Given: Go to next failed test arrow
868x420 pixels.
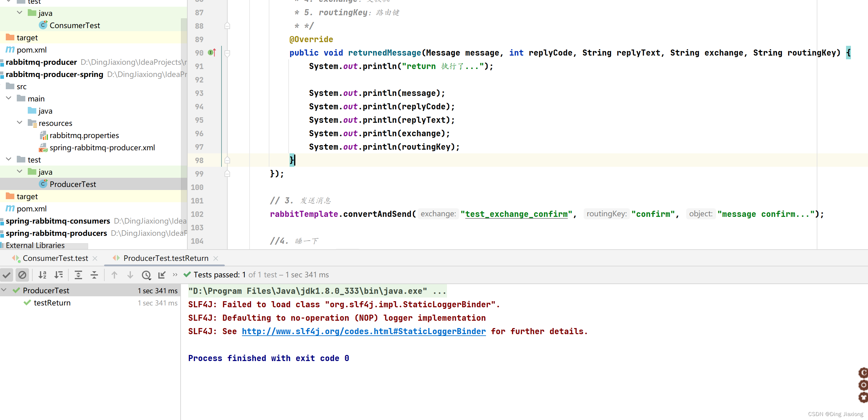Looking at the screenshot, I should [x=130, y=275].
